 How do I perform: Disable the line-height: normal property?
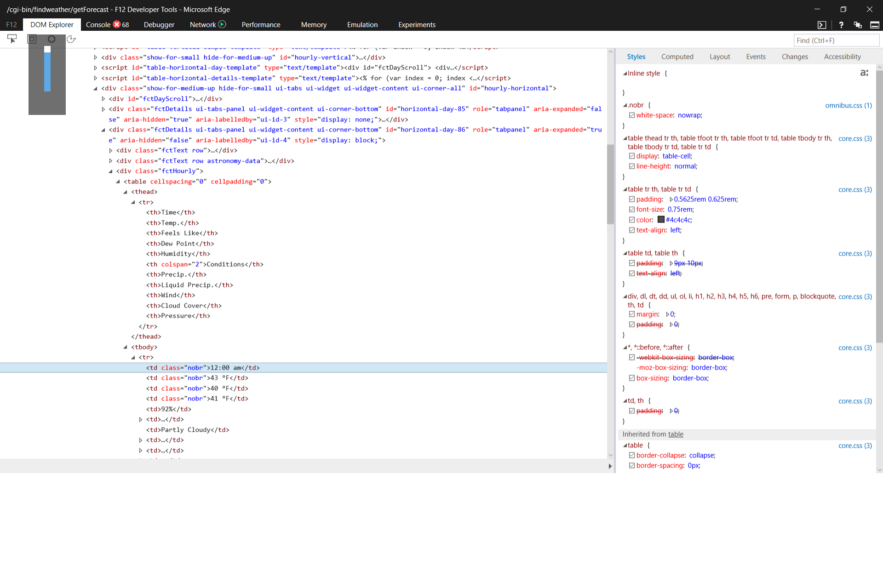tap(632, 166)
